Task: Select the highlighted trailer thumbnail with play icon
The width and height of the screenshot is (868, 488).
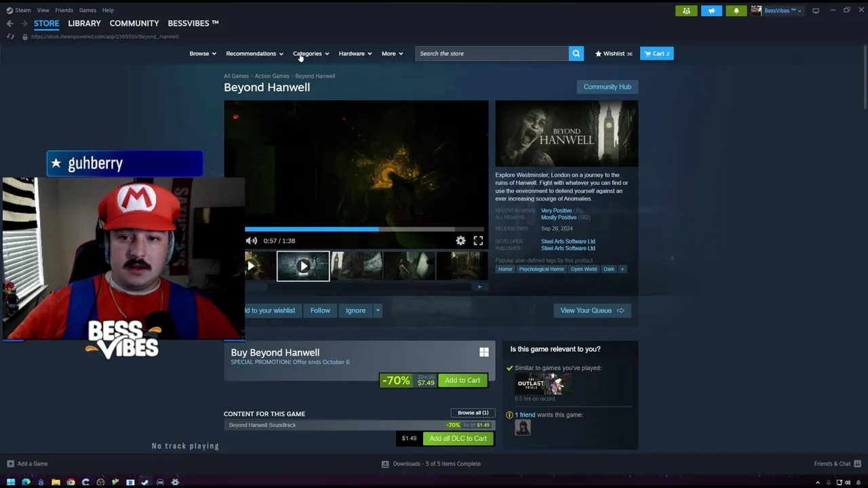Action: 303,266
